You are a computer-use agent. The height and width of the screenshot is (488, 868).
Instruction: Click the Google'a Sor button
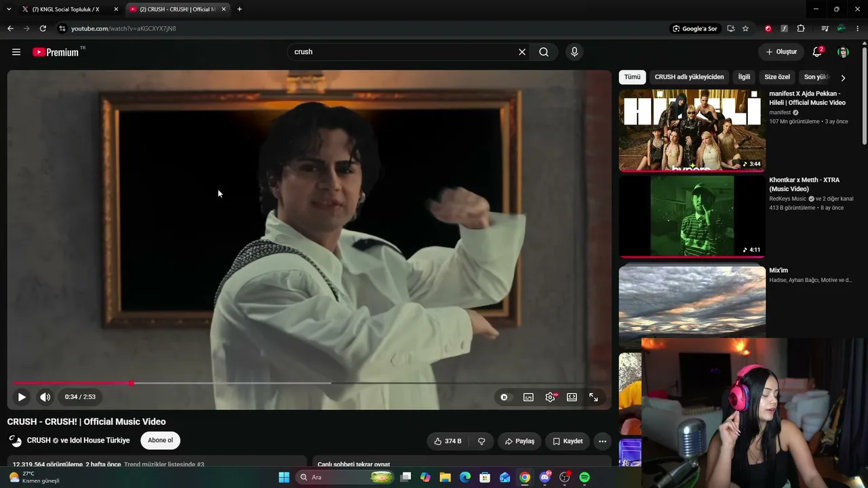694,28
